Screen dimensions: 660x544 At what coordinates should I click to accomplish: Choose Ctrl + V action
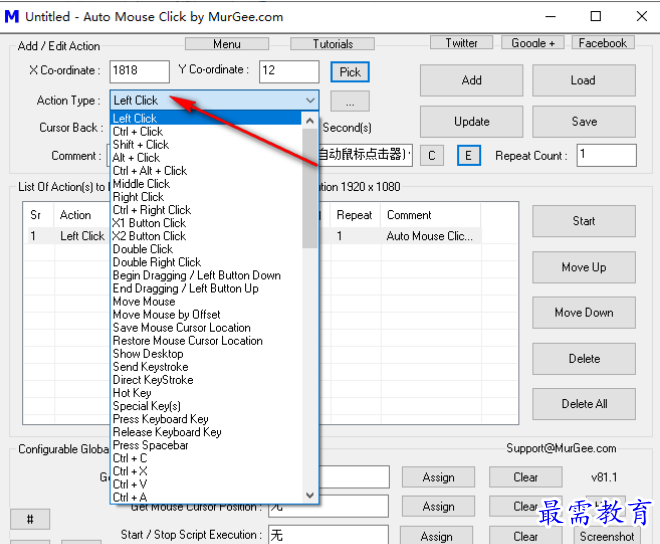click(x=206, y=484)
